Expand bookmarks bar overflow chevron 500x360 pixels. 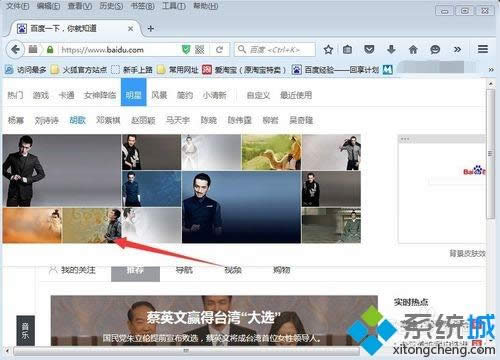click(x=491, y=70)
